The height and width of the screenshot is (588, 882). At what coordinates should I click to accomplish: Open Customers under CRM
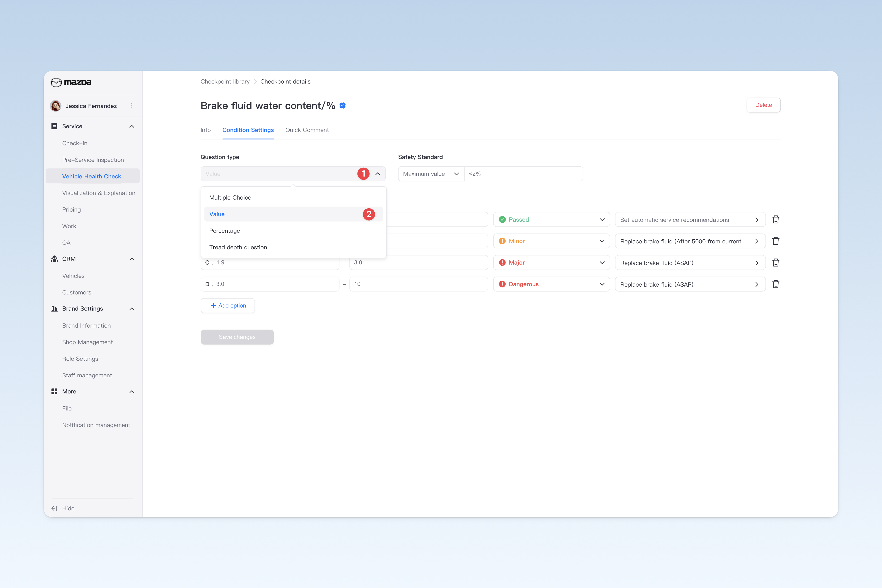(77, 292)
